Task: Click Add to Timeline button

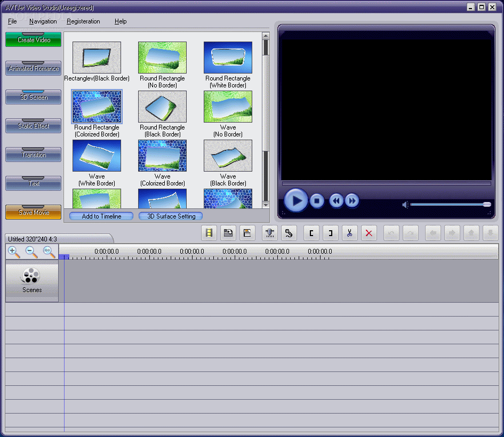Action: [x=101, y=216]
